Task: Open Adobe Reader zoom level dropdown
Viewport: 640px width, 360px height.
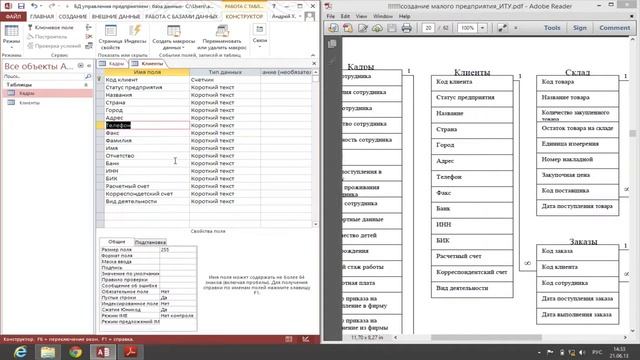Action: coord(482,28)
